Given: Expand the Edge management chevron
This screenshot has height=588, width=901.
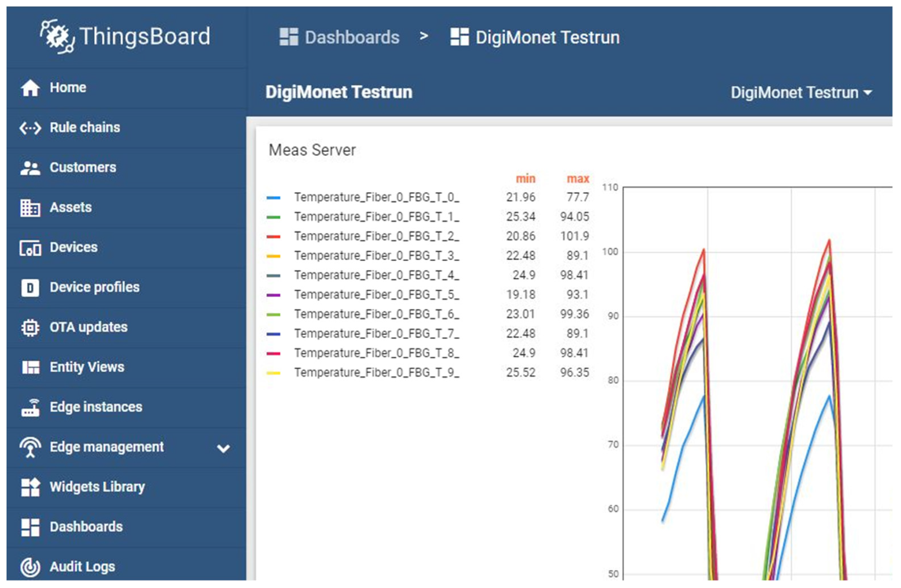Looking at the screenshot, I should coord(223,448).
